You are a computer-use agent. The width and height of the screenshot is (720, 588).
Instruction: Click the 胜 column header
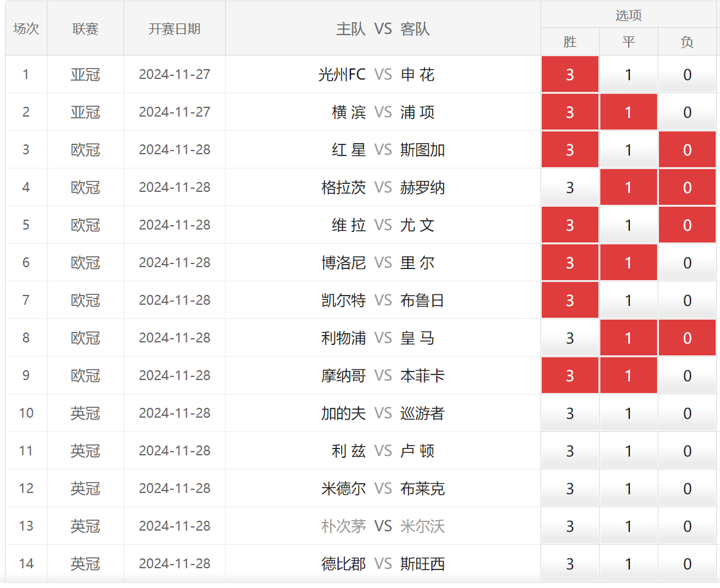(x=570, y=42)
